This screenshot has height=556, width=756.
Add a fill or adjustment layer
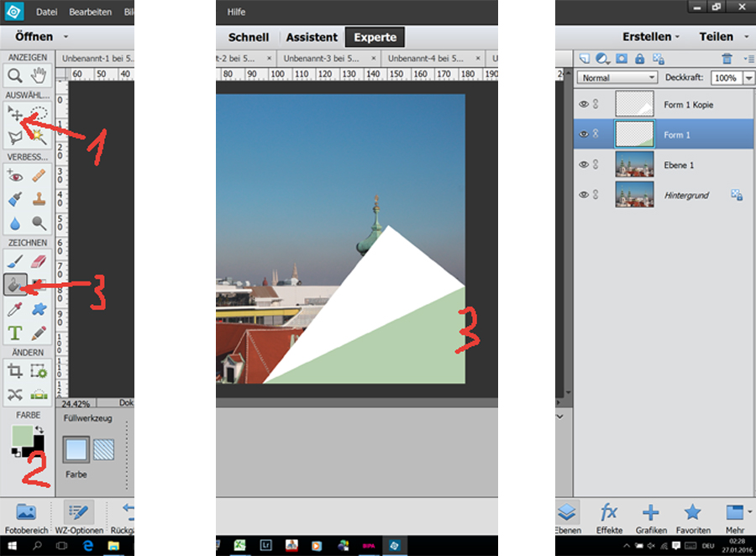(x=602, y=59)
